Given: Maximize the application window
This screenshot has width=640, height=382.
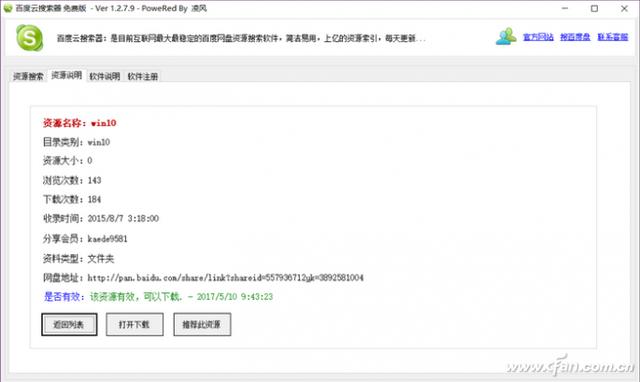Looking at the screenshot, I should click(x=594, y=8).
